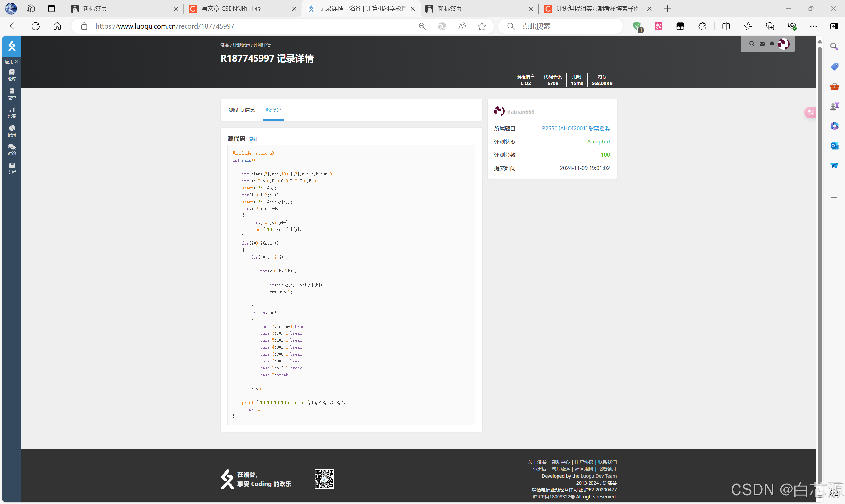
Task: Click the 复制 copy code button
Action: (x=253, y=139)
